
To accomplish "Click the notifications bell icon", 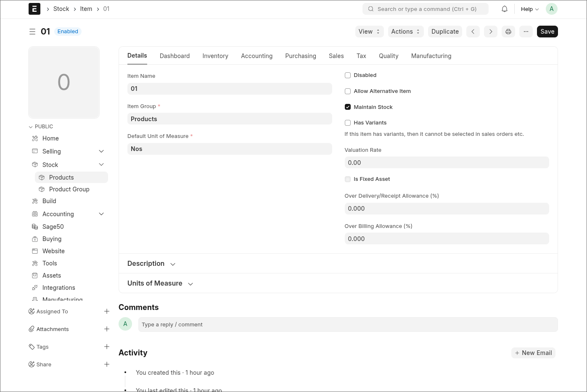I will (505, 9).
